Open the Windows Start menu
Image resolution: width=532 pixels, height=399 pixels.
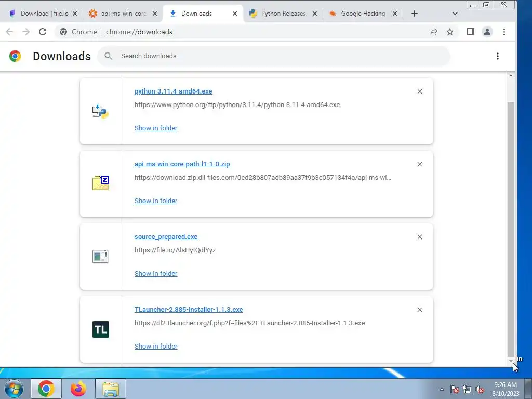click(x=14, y=389)
